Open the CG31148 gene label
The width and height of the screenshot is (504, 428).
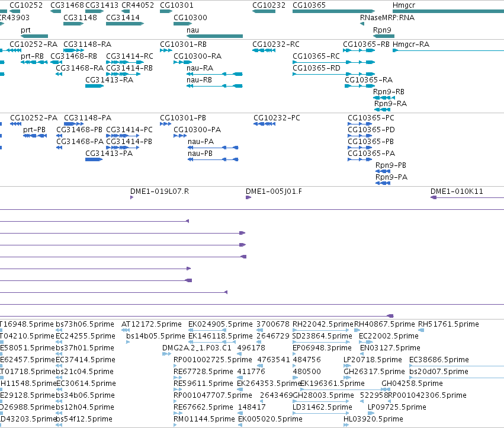click(x=80, y=18)
